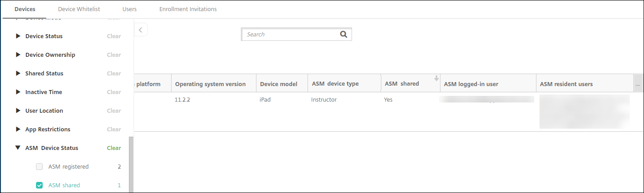Go to Enrollment Invitations tab
Image resolution: width=644 pixels, height=193 pixels.
click(x=188, y=9)
